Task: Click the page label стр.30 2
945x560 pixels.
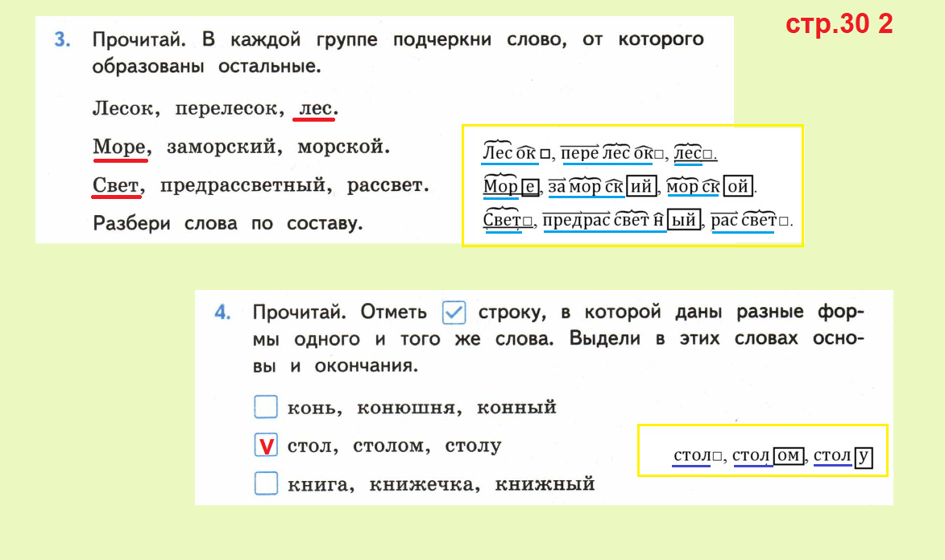Action: (x=839, y=24)
